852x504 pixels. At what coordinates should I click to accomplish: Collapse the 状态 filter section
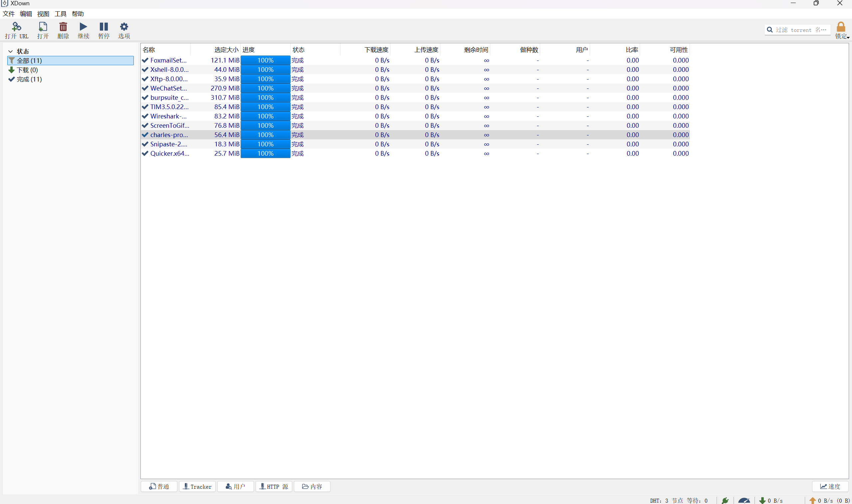11,52
